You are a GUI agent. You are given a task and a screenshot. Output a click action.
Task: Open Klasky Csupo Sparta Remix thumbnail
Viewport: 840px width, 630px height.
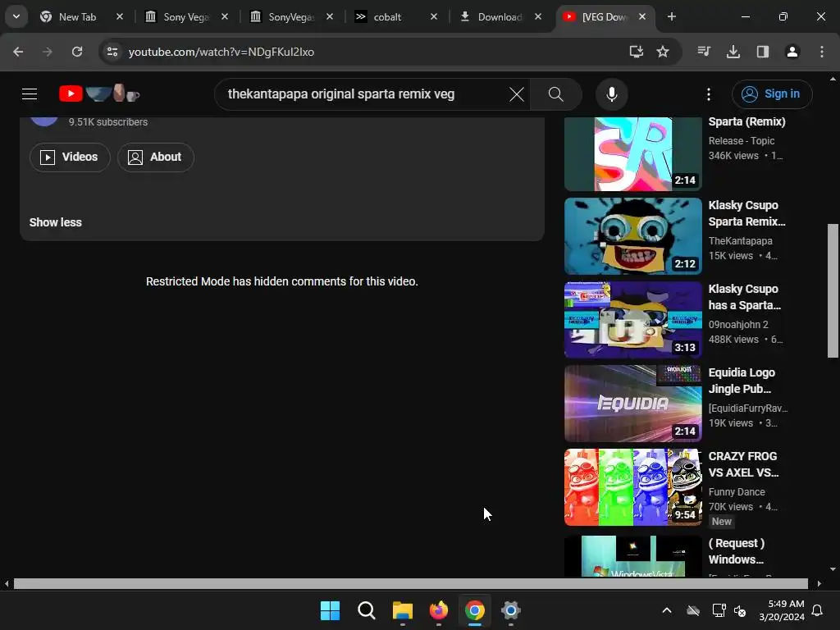coord(632,236)
